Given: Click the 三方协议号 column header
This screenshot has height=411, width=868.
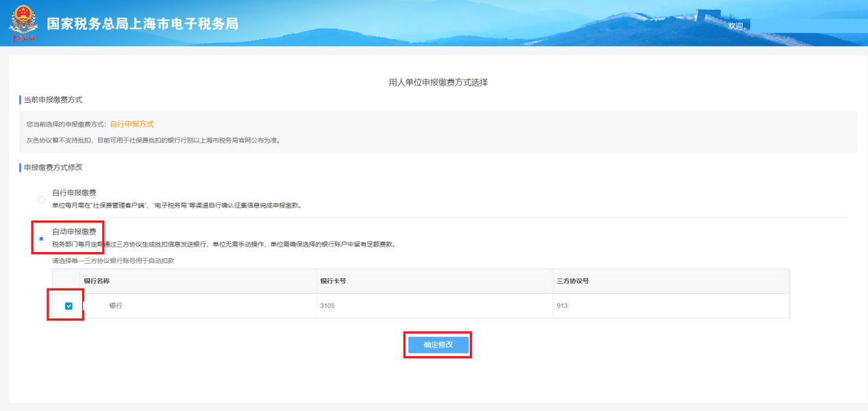Looking at the screenshot, I should [x=573, y=282].
